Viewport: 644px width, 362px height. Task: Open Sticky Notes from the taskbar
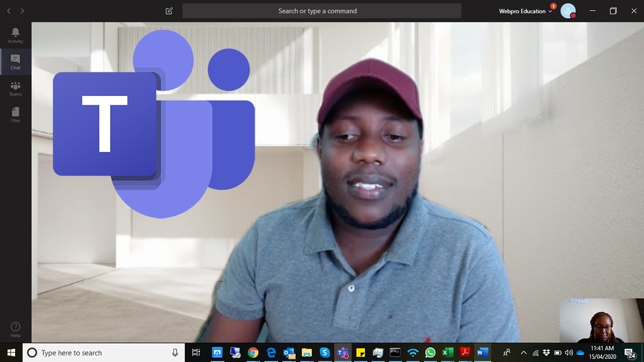[360, 352]
